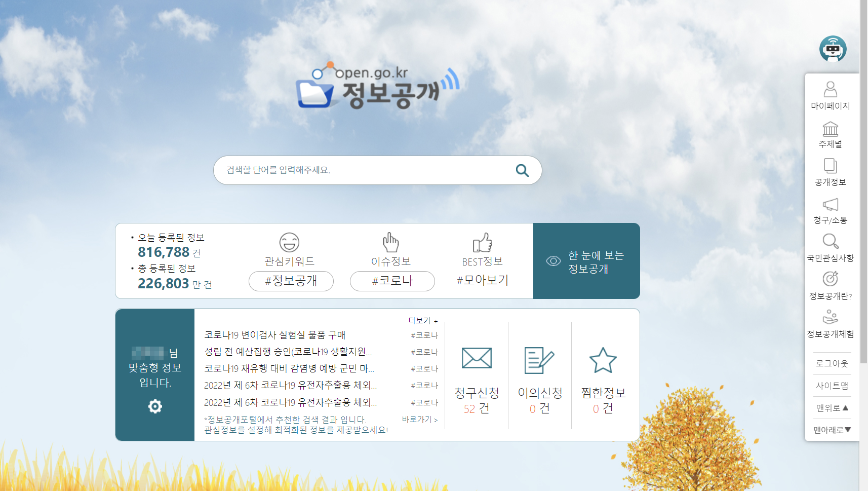Open 정보공개란? target icon
The height and width of the screenshot is (491, 868).
point(831,279)
